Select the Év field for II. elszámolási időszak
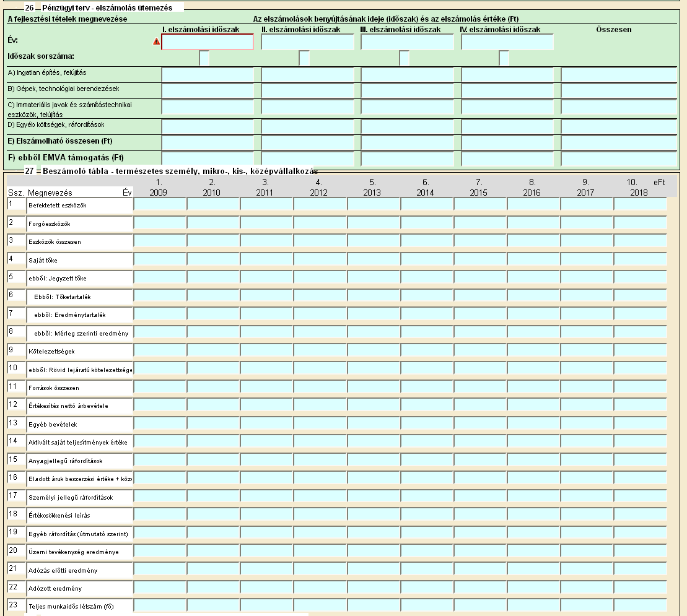 click(x=308, y=42)
